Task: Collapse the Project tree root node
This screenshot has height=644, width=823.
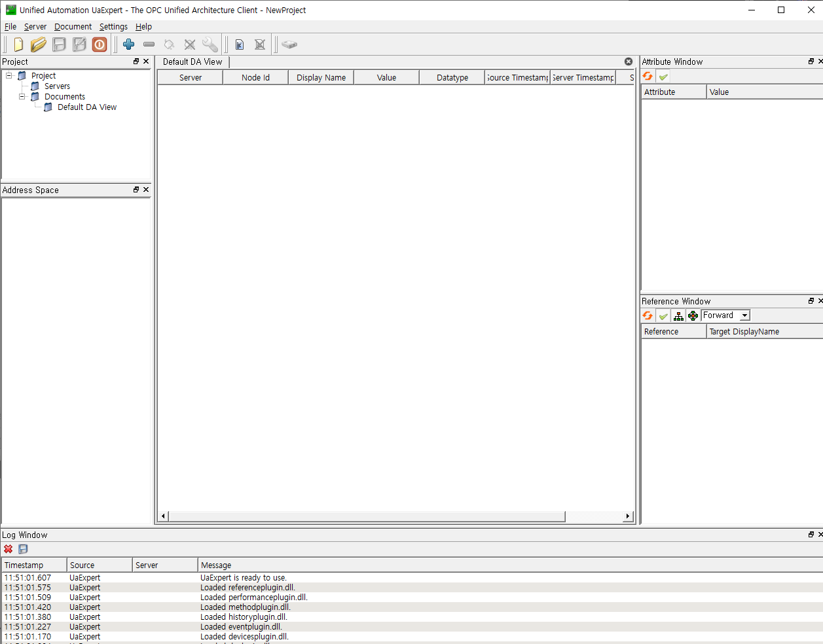Action: click(9, 76)
